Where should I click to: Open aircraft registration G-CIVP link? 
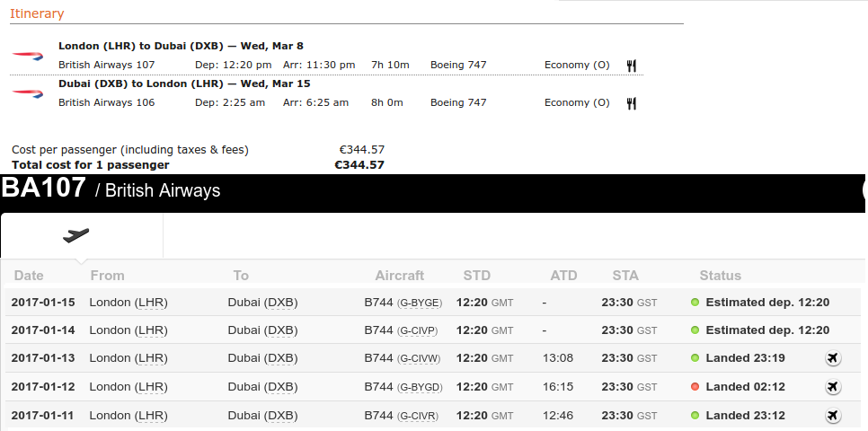point(418,330)
